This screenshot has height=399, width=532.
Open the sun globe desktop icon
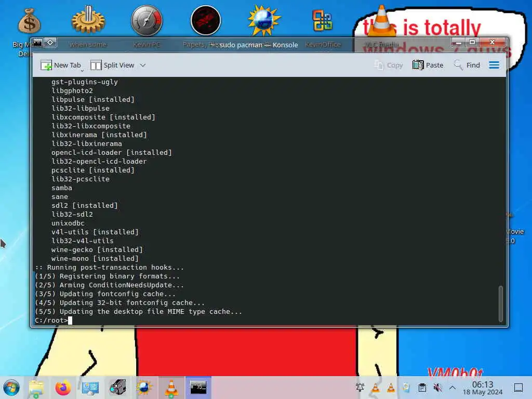tap(264, 20)
